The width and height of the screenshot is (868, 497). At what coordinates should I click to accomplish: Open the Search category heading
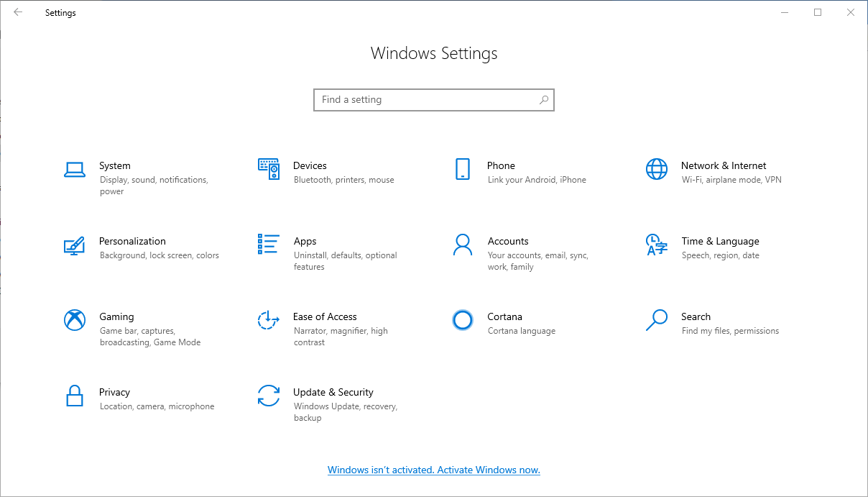[x=696, y=316]
